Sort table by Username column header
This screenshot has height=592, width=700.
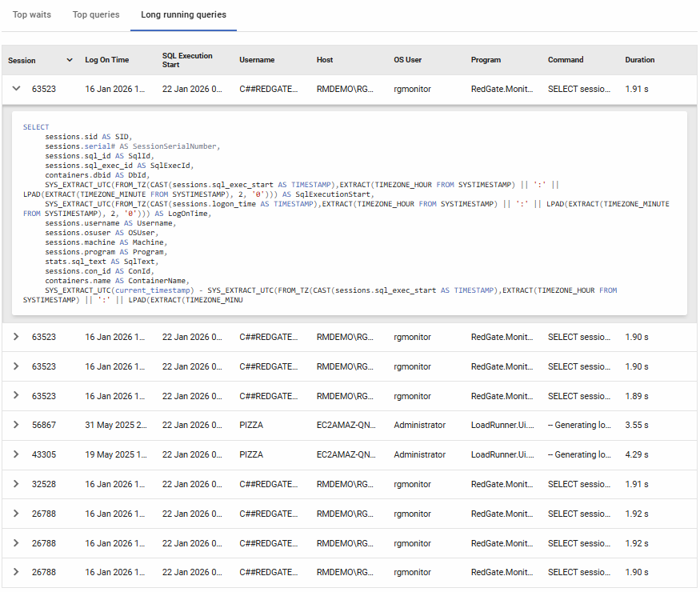(x=257, y=60)
